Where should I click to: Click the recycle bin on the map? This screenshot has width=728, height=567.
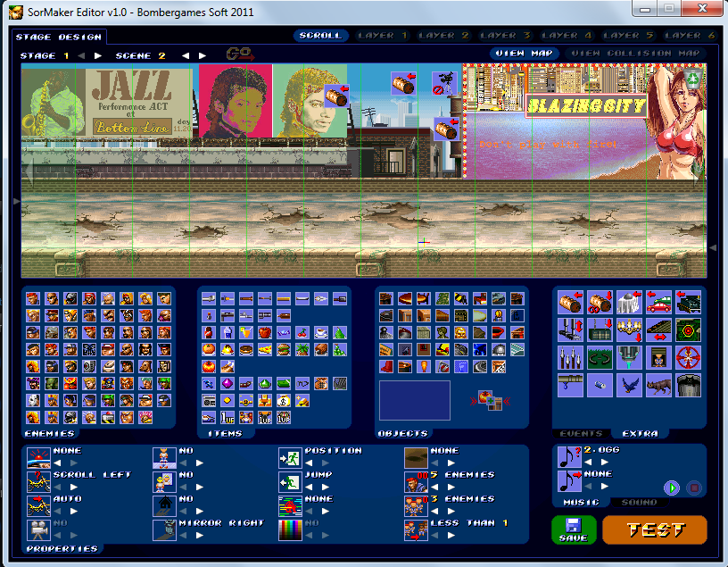point(693,79)
